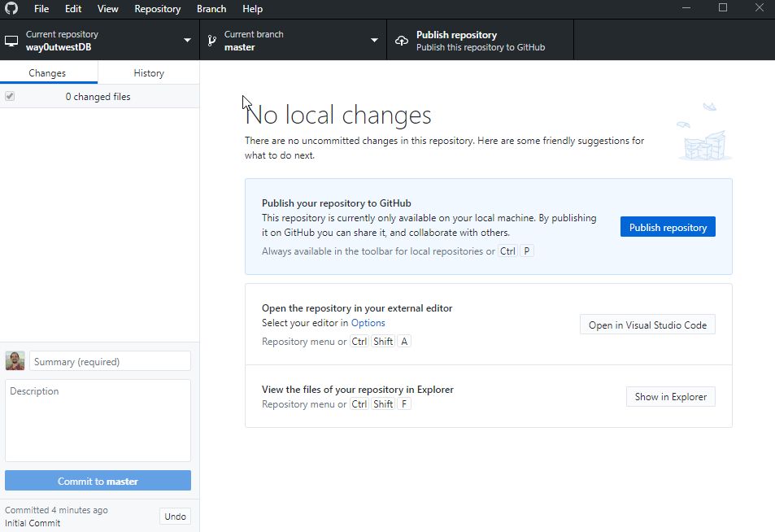The image size is (775, 532).
Task: Click the computer icon next to current repository
Action: 11,39
